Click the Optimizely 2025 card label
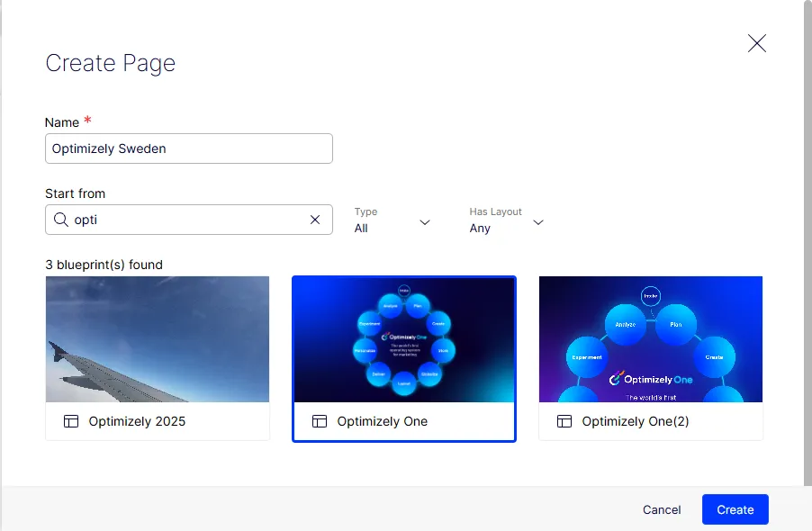 tap(137, 421)
